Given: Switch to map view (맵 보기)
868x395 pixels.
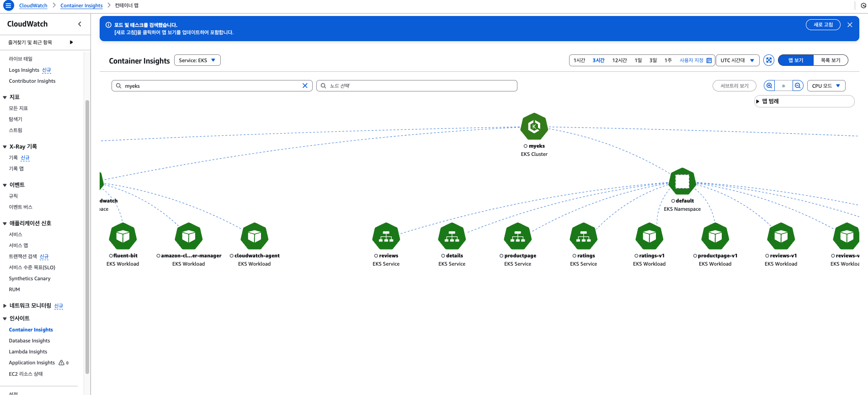Looking at the screenshot, I should click(x=796, y=60).
